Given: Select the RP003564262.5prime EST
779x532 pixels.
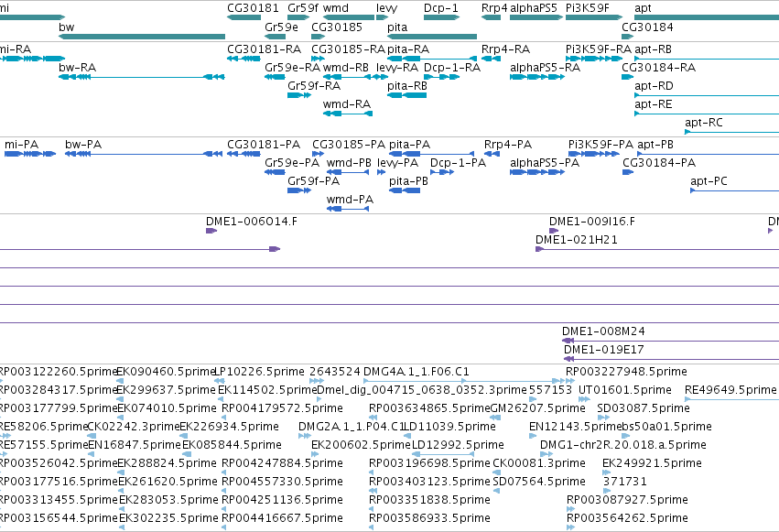Looking at the screenshot, I should point(571,527).
